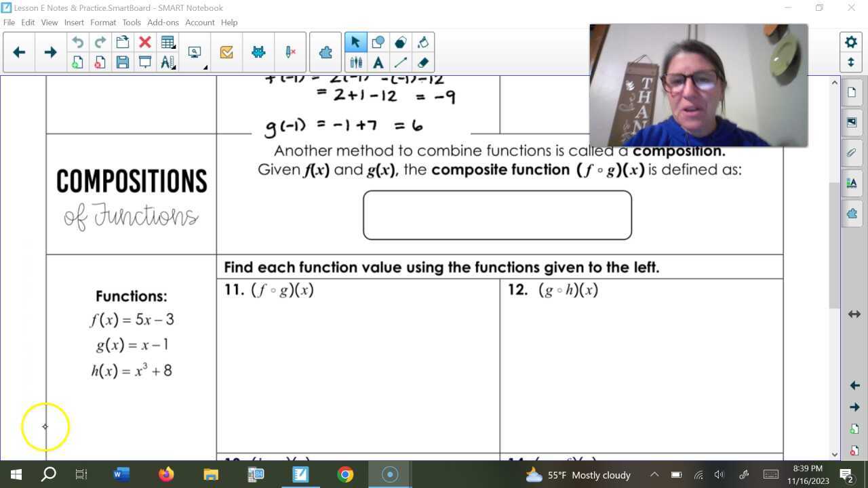Open the Properties sidebar panel
868x488 pixels.
pyautogui.click(x=852, y=182)
